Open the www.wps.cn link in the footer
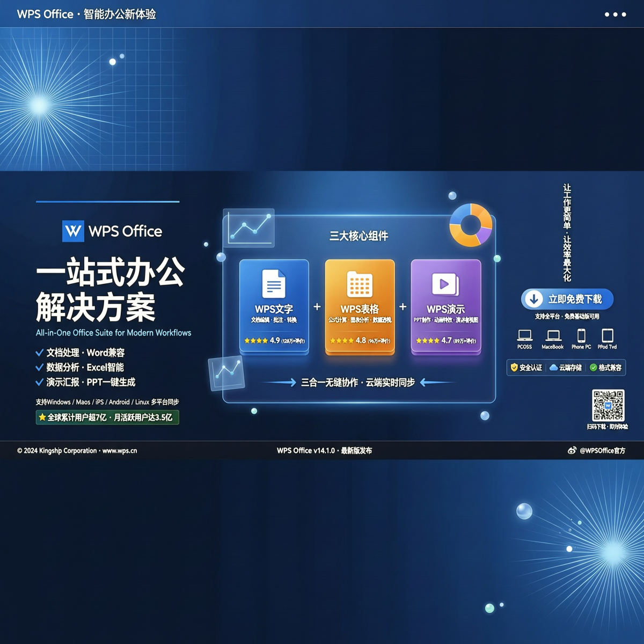The image size is (644, 644). coord(120,451)
